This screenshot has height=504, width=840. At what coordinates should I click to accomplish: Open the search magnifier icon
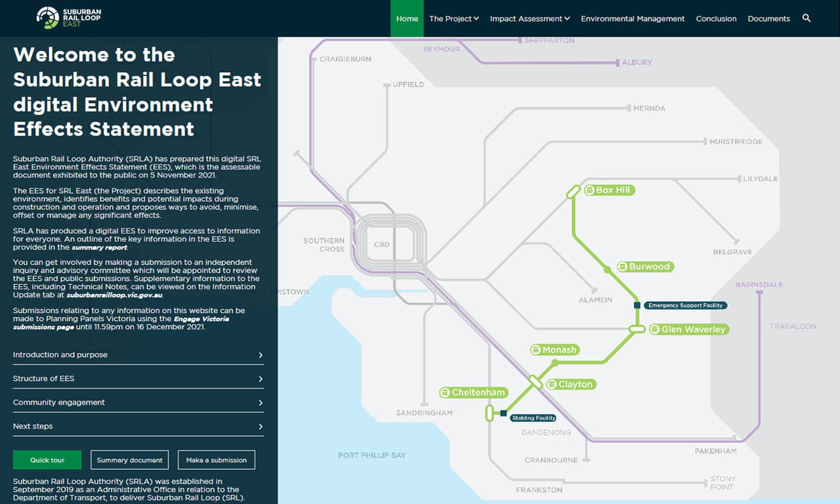click(807, 18)
